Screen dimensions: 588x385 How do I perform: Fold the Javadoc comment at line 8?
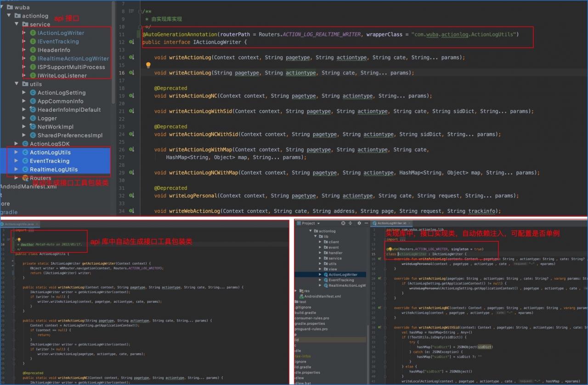tap(140, 11)
